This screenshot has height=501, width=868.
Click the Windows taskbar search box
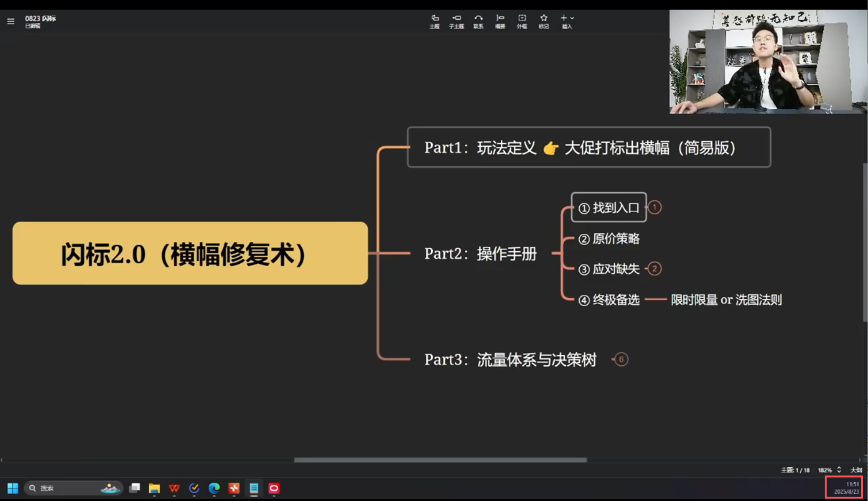coord(72,488)
